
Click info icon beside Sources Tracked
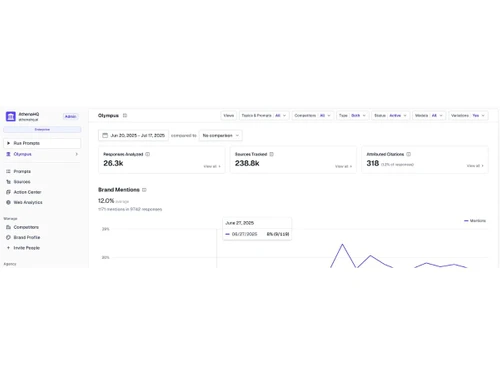(x=272, y=154)
